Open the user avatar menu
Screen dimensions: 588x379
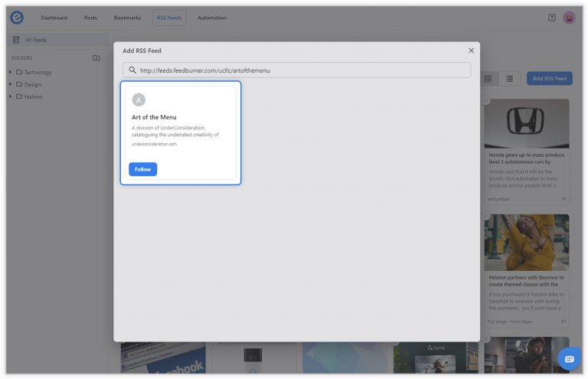coord(569,18)
